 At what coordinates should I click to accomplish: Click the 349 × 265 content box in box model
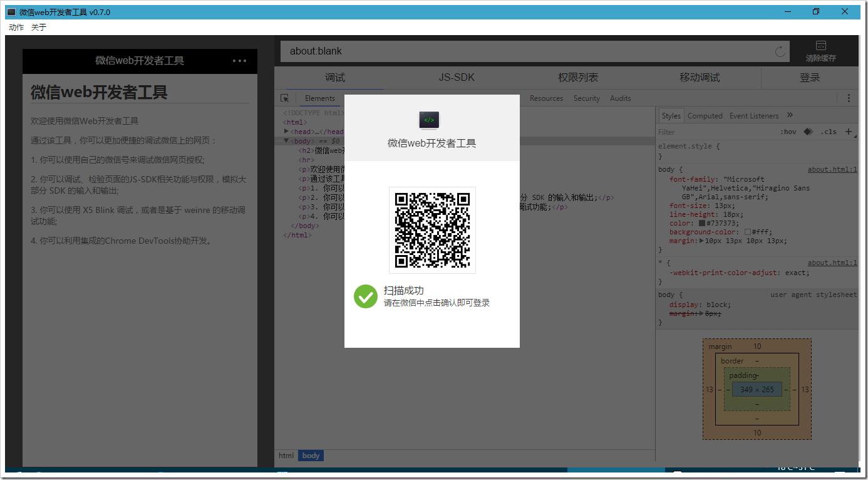click(x=757, y=389)
